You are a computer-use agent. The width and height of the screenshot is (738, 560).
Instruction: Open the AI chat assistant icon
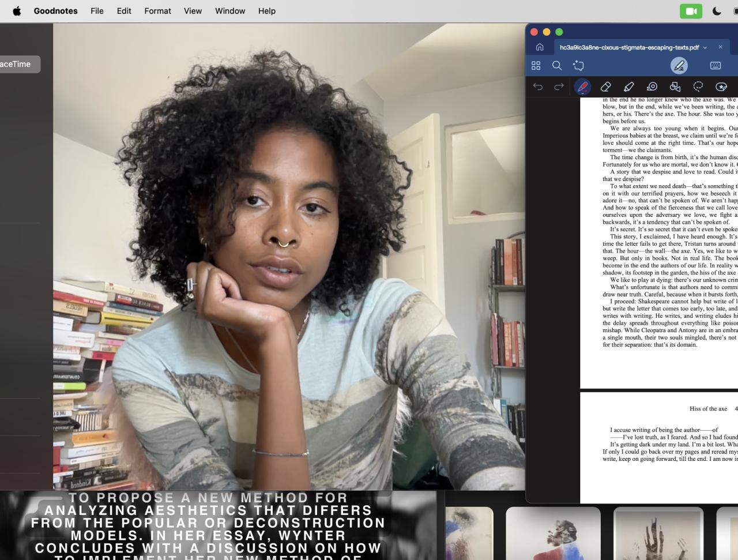point(578,66)
